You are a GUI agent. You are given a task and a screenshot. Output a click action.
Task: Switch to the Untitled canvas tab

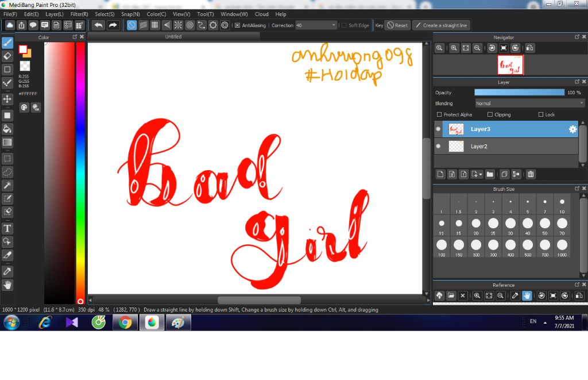[173, 37]
